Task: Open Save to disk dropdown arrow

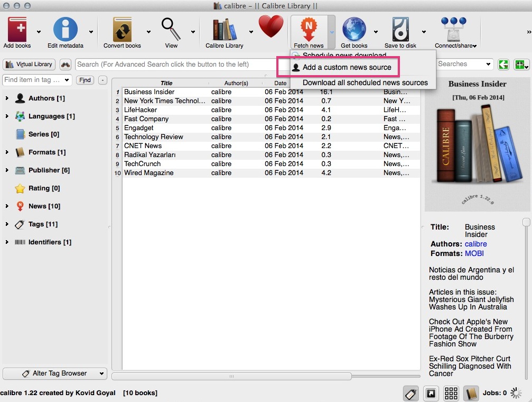Action: 424,32
